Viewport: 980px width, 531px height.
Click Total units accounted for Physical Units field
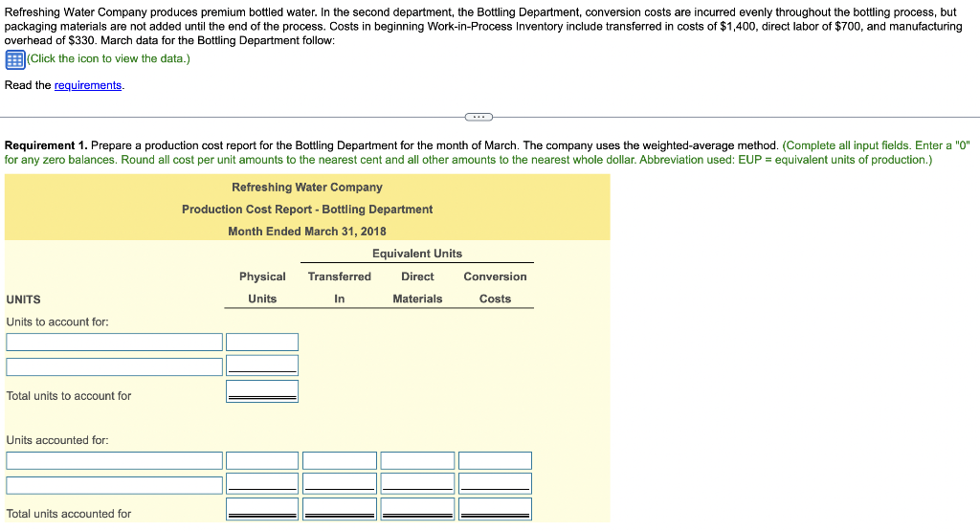pyautogui.click(x=262, y=509)
